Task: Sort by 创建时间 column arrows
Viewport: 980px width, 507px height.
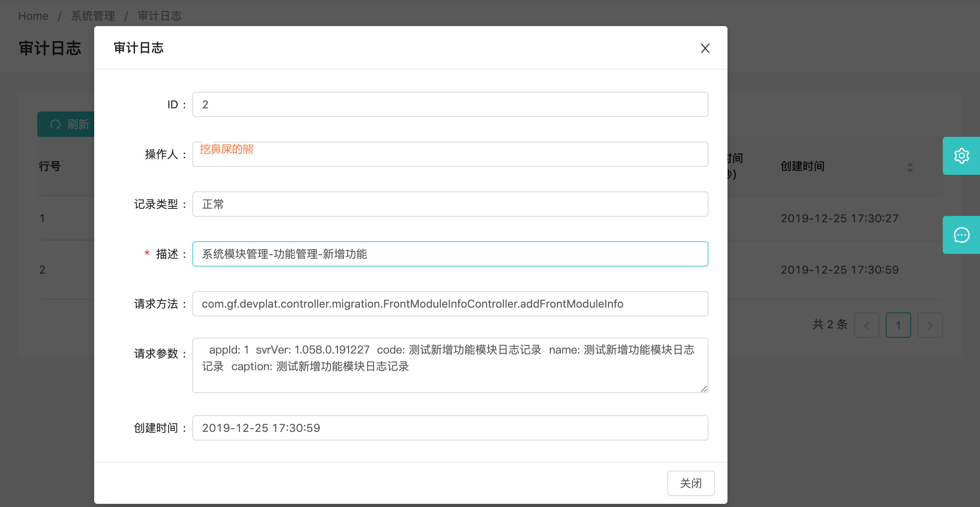Action: coord(910,167)
